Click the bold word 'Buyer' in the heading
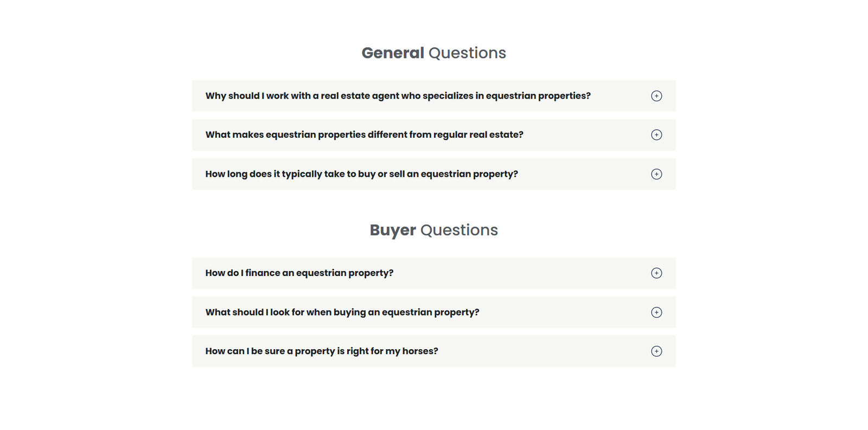The image size is (868, 430). pyautogui.click(x=393, y=230)
